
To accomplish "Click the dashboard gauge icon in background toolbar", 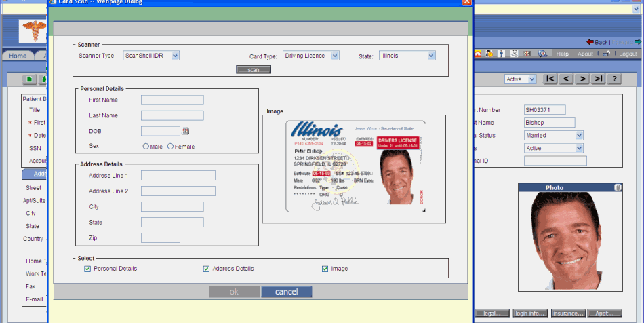I will tap(478, 54).
